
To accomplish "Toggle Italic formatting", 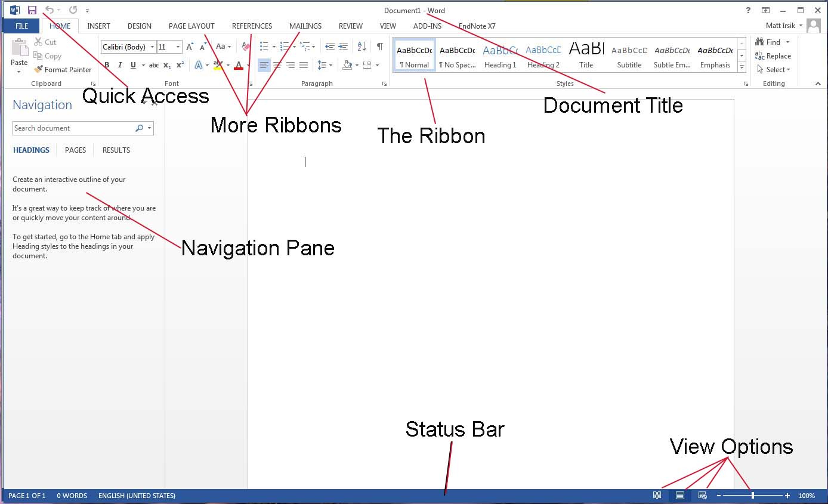I will (x=119, y=65).
